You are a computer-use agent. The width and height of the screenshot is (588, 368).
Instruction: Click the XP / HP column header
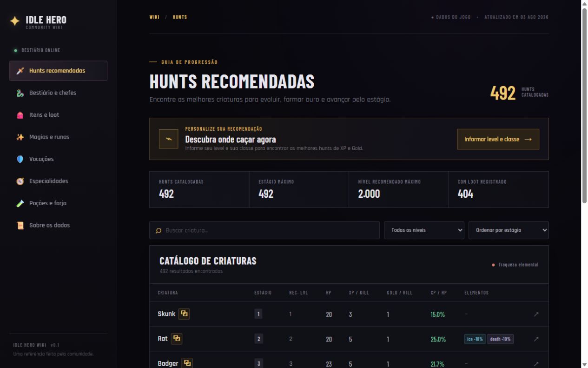point(439,293)
